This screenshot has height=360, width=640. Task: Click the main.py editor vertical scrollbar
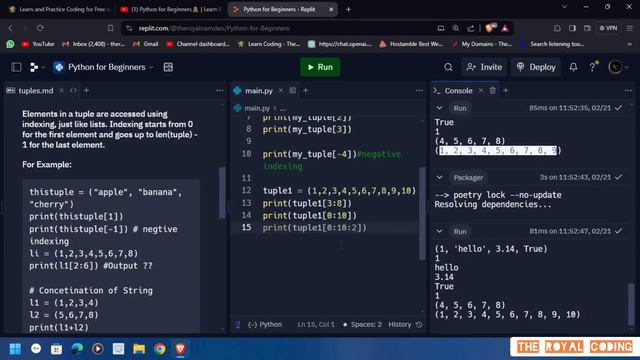(x=422, y=213)
